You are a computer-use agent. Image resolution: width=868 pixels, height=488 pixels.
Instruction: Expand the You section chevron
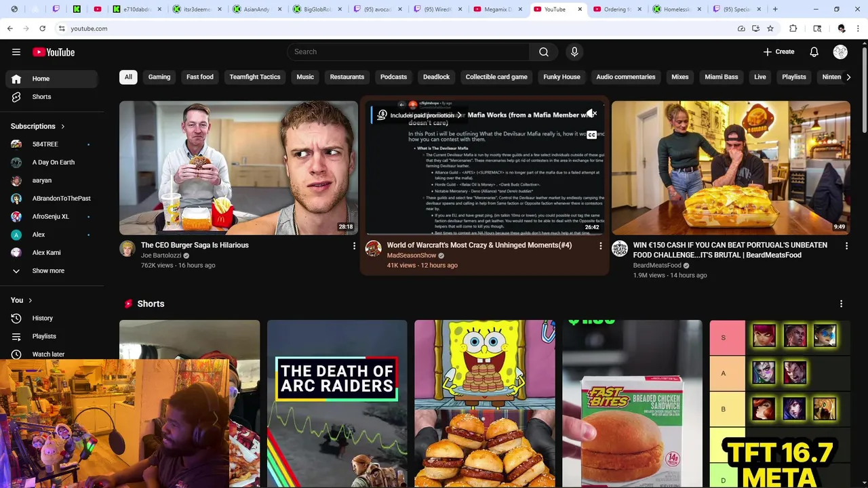pos(30,300)
